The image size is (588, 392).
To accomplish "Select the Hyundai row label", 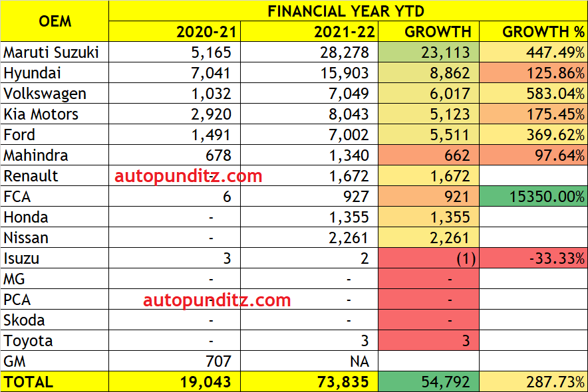I will click(x=55, y=72).
